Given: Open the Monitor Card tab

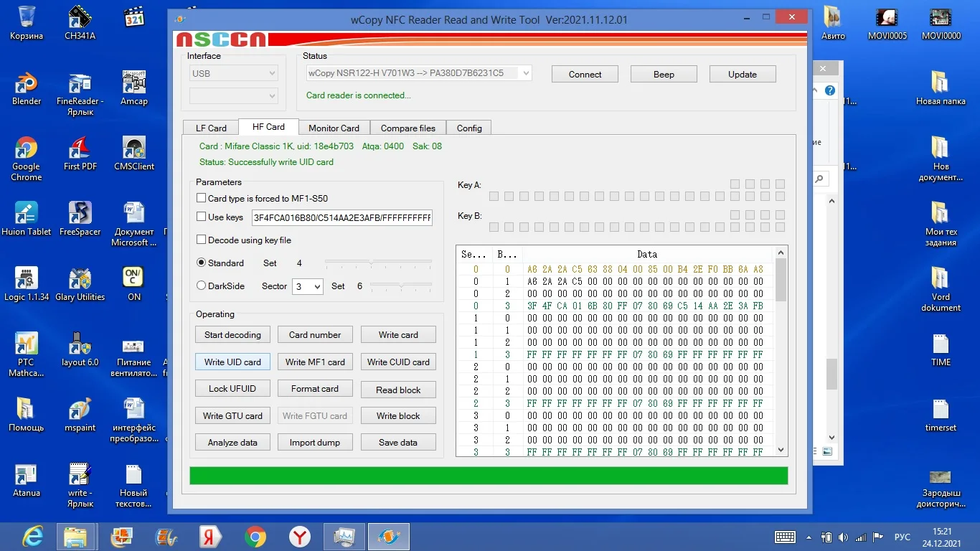Looking at the screenshot, I should tap(334, 128).
